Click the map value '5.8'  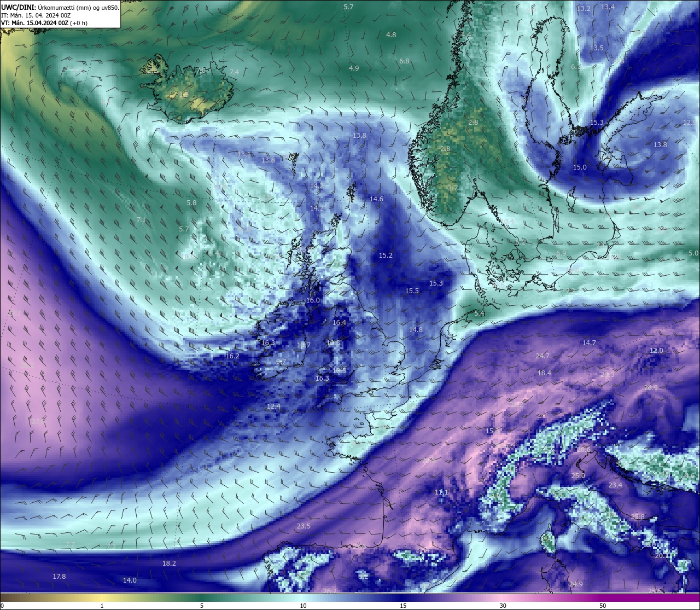tap(191, 203)
